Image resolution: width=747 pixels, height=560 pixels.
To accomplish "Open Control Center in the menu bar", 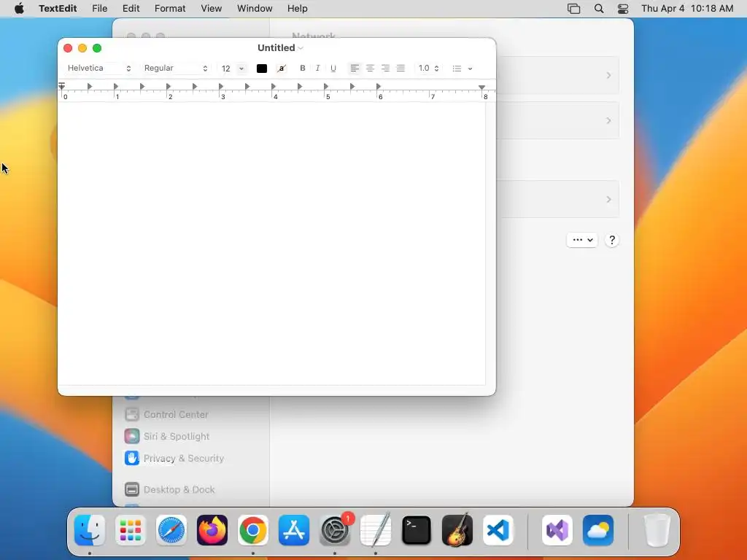I will tap(623, 9).
